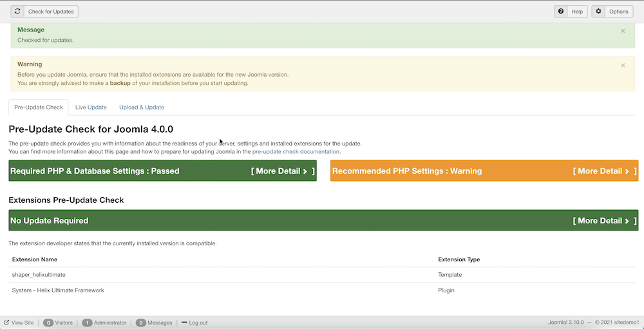Dismiss the green Message alert
Screen dimensions: 644x329
623,31
